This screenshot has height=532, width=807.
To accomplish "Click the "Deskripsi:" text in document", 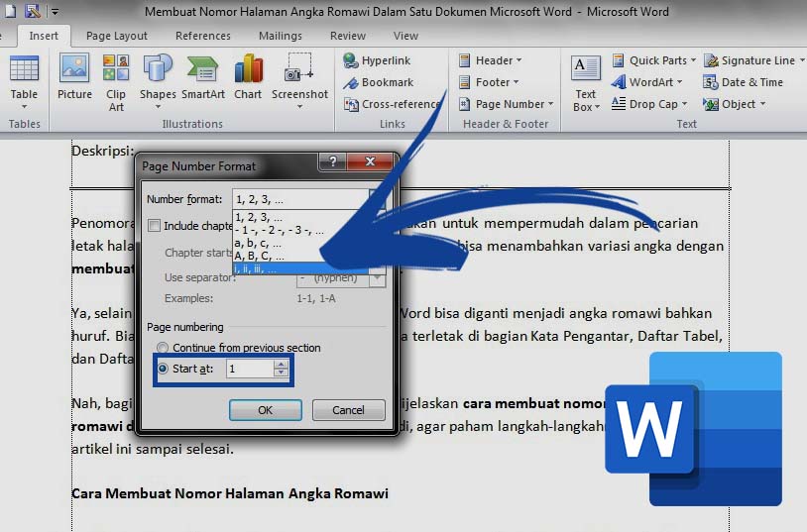I will click(102, 151).
